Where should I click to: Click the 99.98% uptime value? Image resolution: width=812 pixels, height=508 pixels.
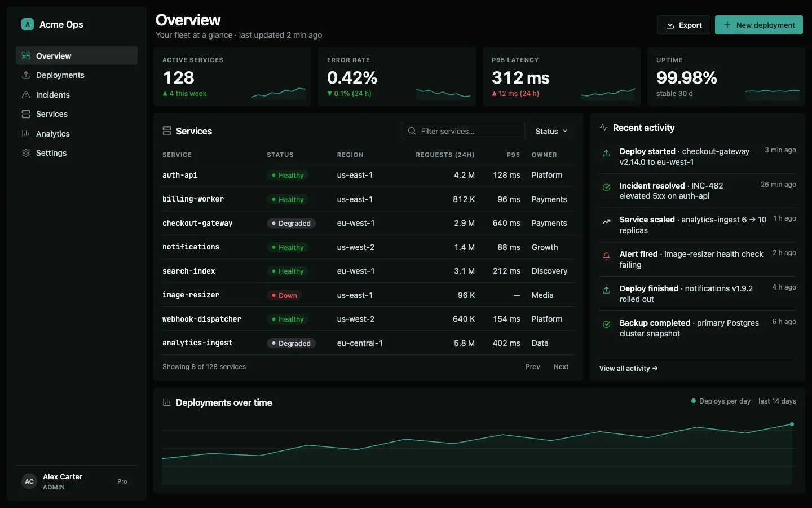click(686, 77)
